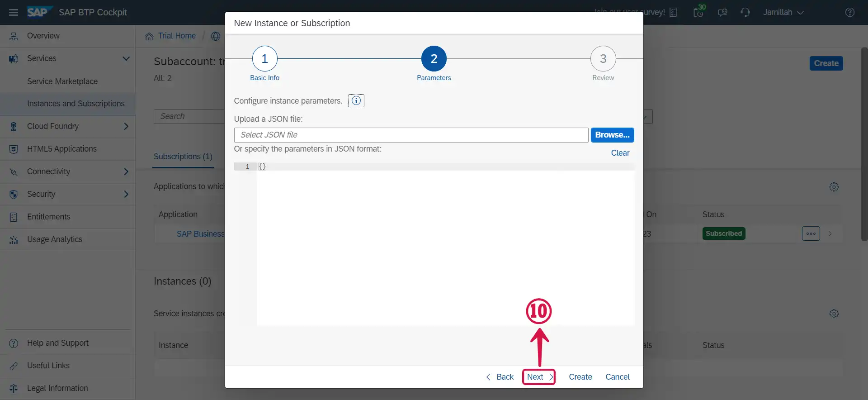Screen dimensions: 868x400
Task: Click the Trial Home house icon
Action: 149,36
